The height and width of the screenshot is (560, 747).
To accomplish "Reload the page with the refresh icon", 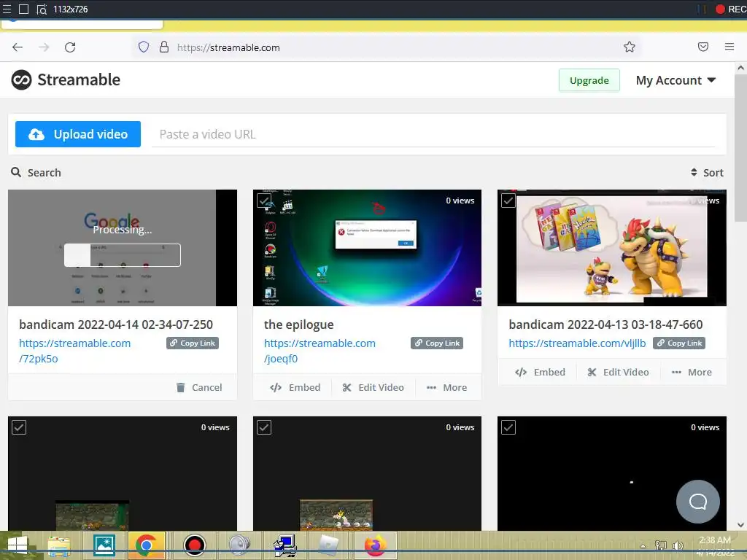I will point(70,47).
